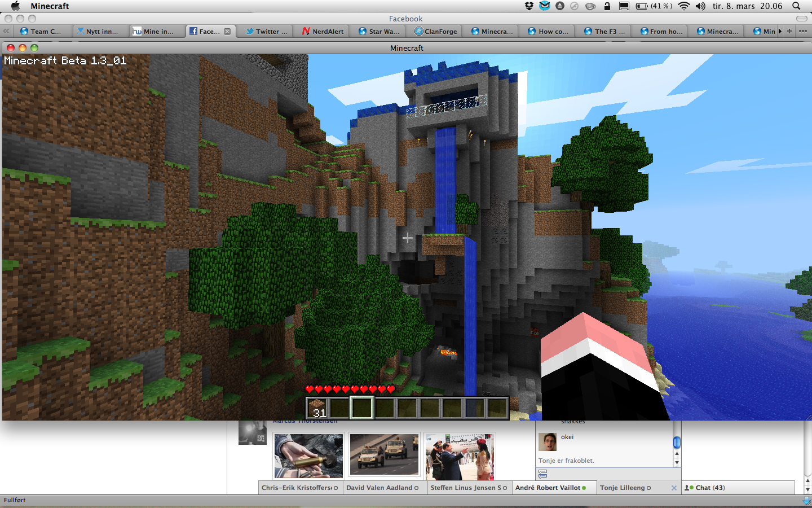The image size is (812, 508).
Task: Add a new browser tab with plus button
Action: [789, 31]
